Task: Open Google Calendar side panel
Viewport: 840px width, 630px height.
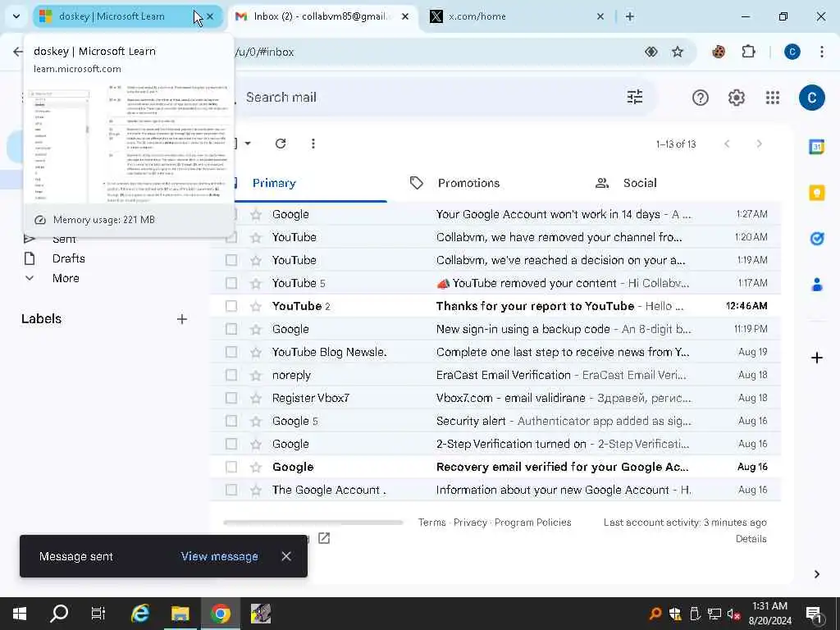Action: click(x=816, y=146)
